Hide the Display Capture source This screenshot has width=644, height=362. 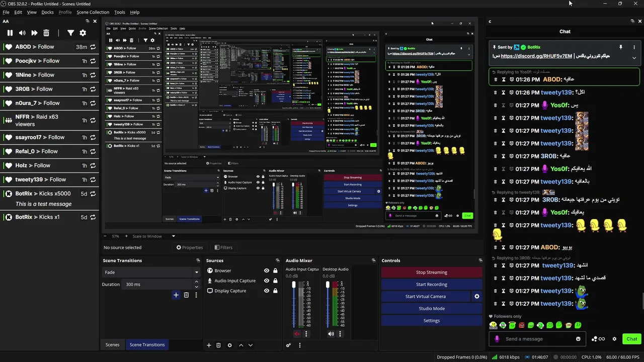click(267, 291)
